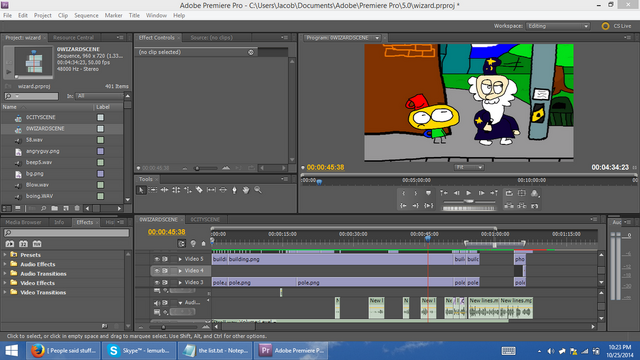The image size is (640, 360).
Task: Switch to the Resource Central tab
Action: [73, 38]
